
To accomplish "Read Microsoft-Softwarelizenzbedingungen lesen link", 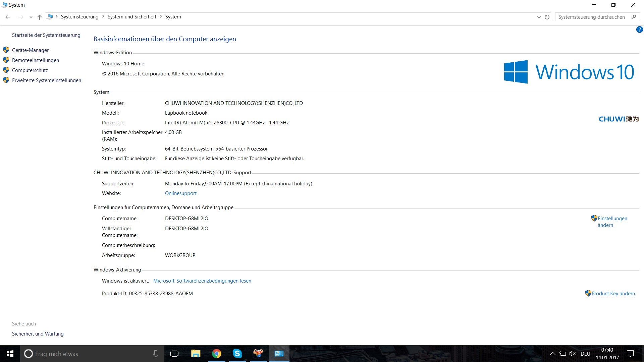I will point(202,281).
